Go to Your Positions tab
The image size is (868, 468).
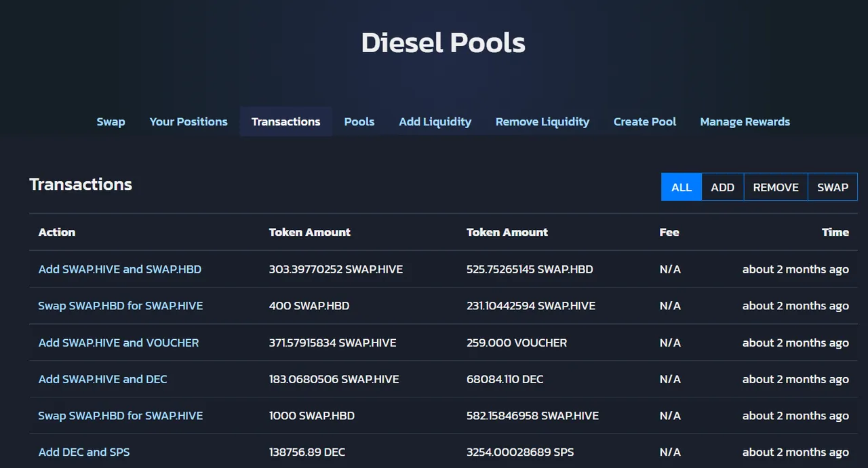click(189, 121)
